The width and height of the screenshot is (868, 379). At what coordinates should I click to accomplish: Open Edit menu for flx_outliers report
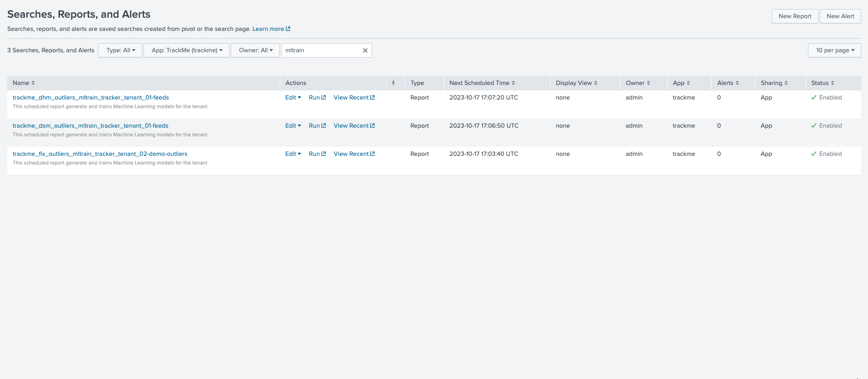[x=293, y=154]
